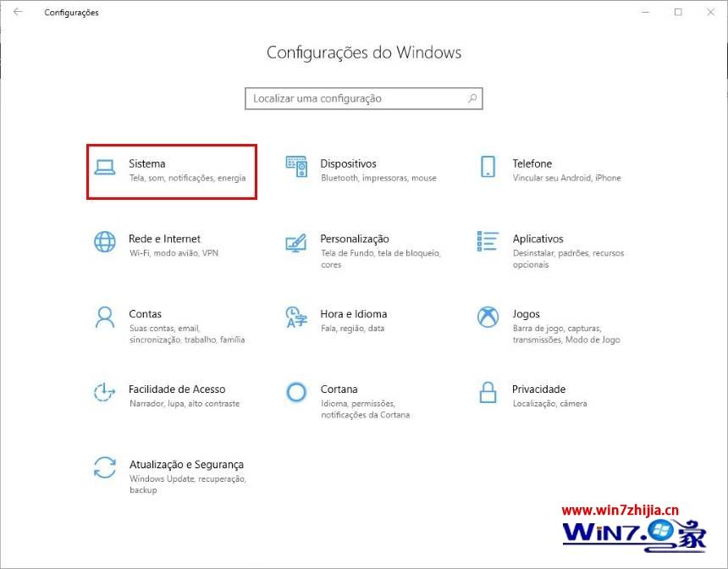Viewport: 728px width, 569px height.
Task: Click the Hora e Idioma clock icon
Action: (x=296, y=317)
